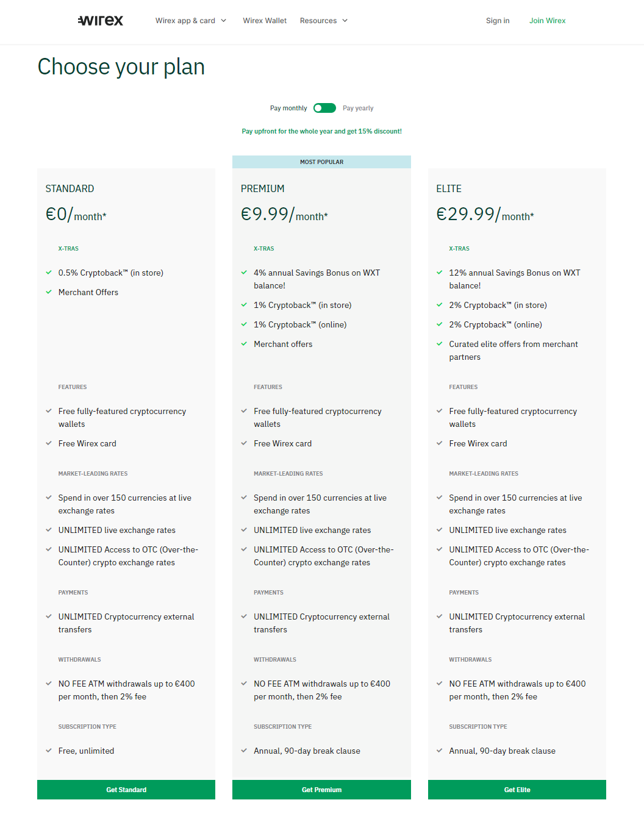
Task: Click checkmark next to Elite's 12% Savings Bonus
Action: point(440,273)
